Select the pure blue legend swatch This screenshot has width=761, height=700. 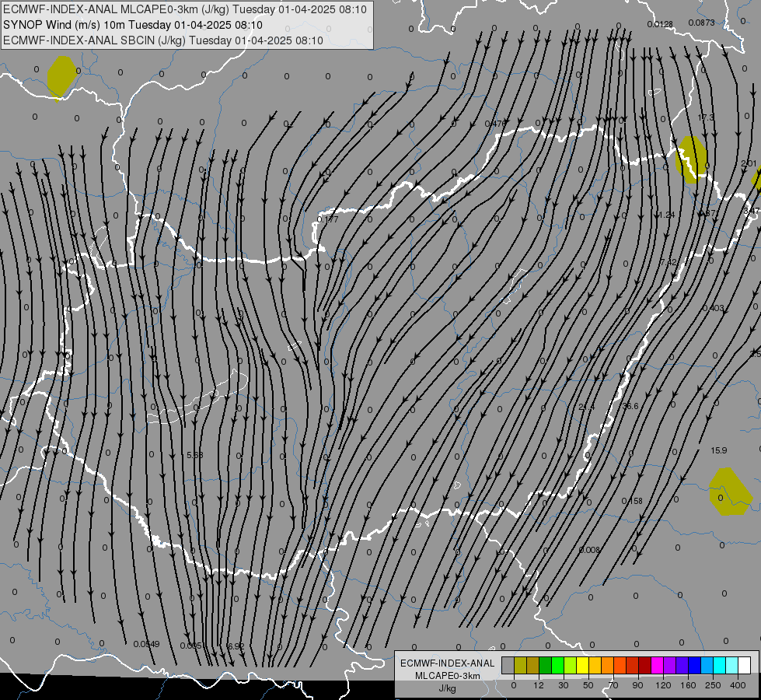click(695, 665)
